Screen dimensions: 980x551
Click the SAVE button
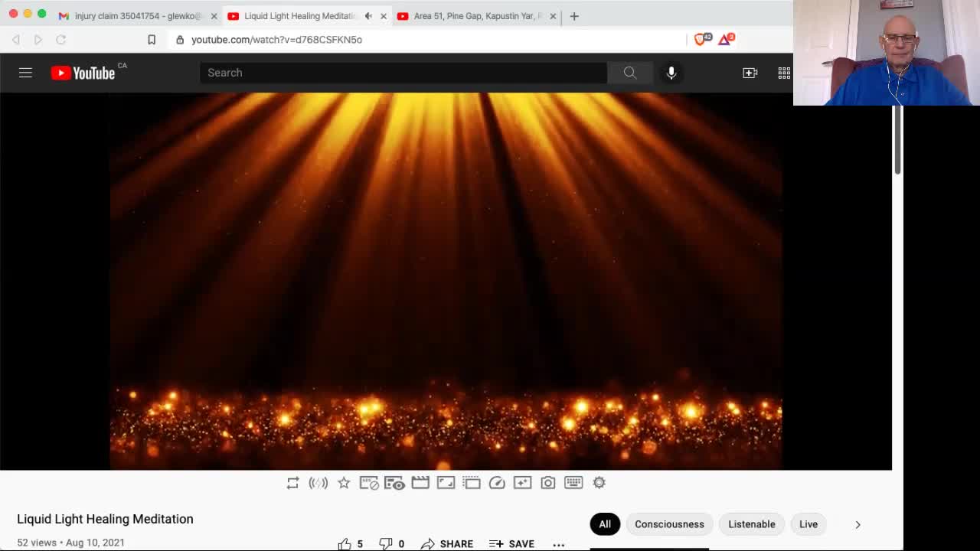[x=511, y=544]
